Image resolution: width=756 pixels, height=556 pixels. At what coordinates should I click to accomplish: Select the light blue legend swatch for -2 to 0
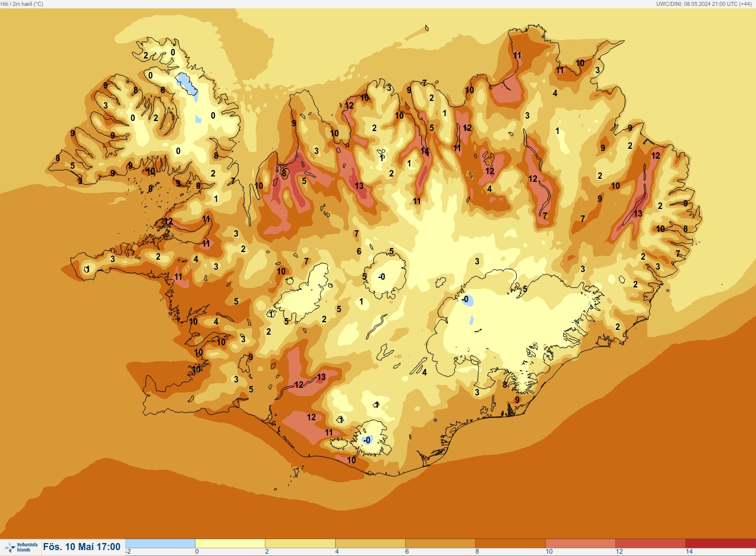pos(160,543)
